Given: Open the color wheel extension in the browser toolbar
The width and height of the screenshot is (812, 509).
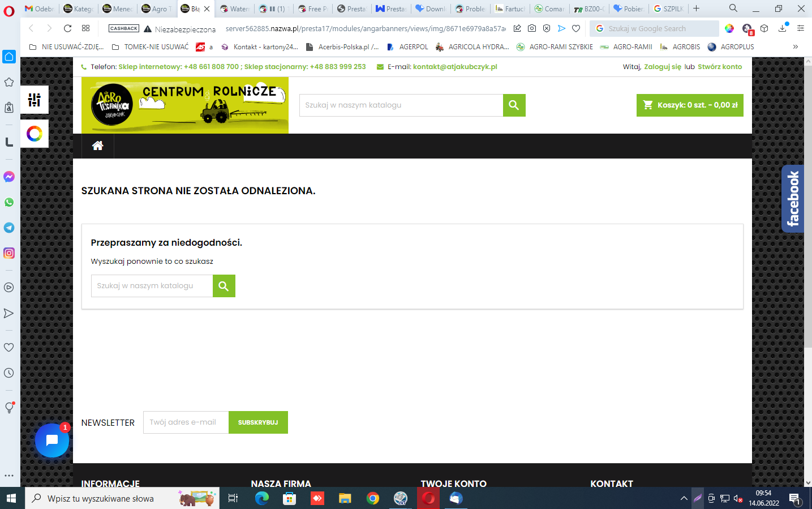Looking at the screenshot, I should coord(729,28).
